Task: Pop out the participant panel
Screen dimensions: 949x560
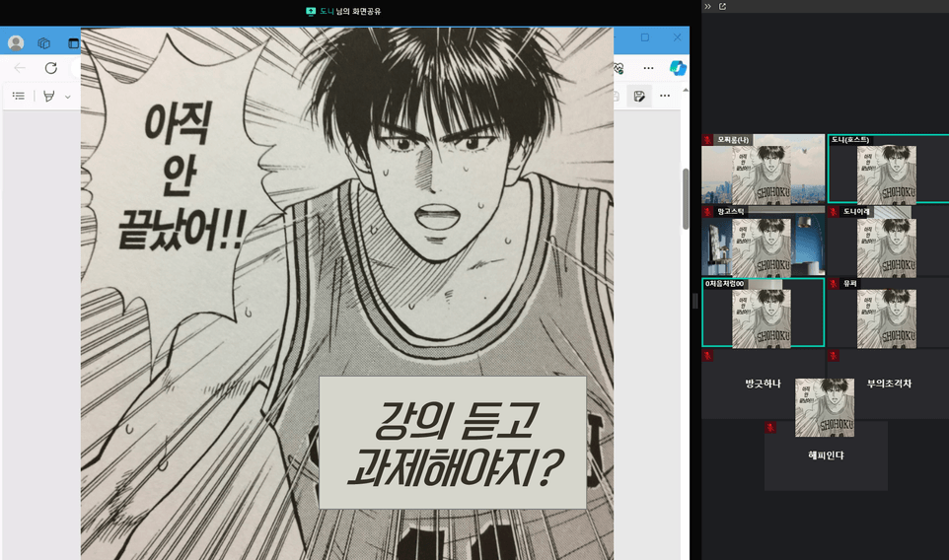Action: tap(722, 6)
